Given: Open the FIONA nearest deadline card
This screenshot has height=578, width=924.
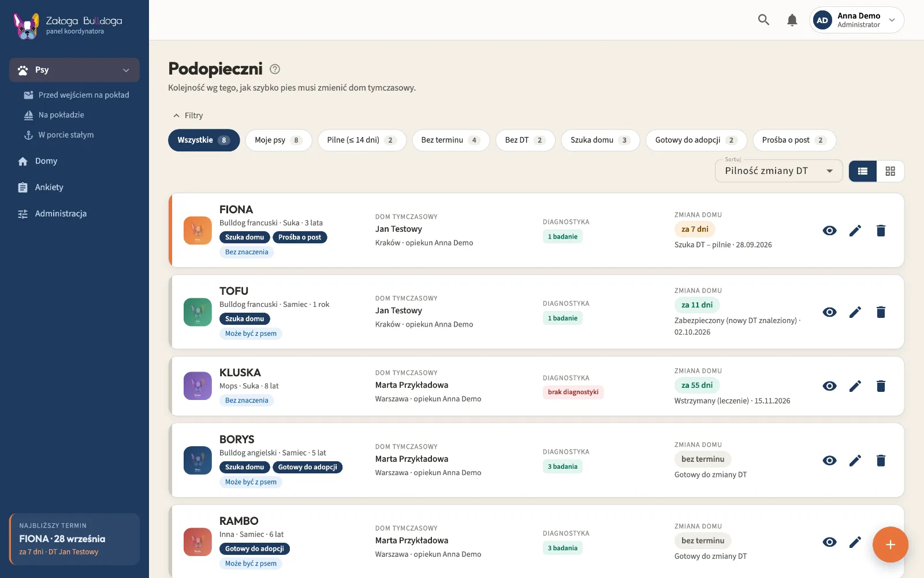Looking at the screenshot, I should [74, 539].
